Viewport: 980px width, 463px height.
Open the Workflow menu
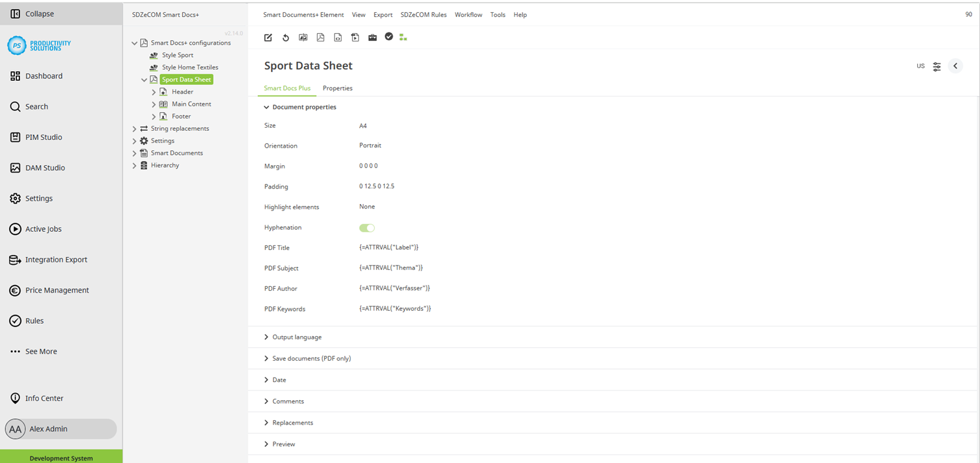pyautogui.click(x=468, y=14)
